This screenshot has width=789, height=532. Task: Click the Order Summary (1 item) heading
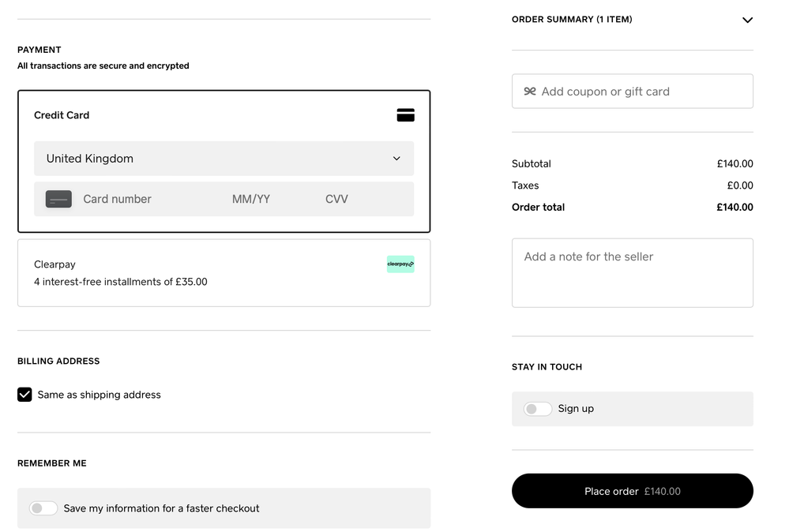coord(572,20)
